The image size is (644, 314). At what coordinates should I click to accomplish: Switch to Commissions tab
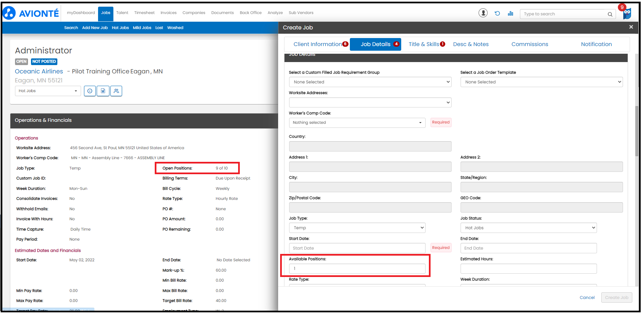coord(530,44)
